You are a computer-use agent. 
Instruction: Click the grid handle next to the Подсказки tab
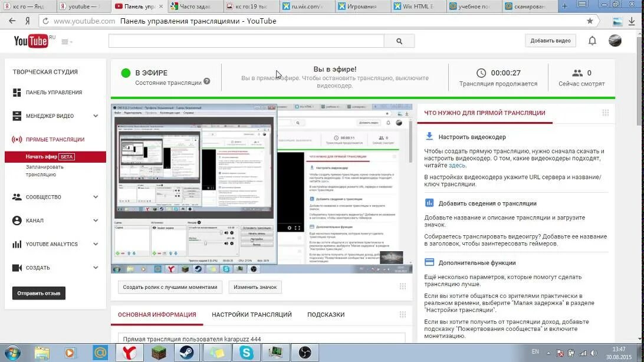pyautogui.click(x=402, y=314)
